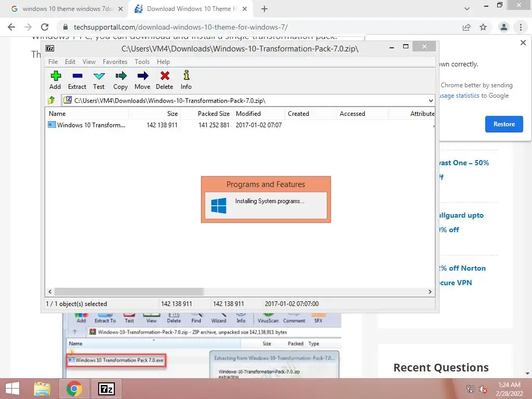
Task: Click the Packed Size value 141 252 881
Action: pos(214,125)
